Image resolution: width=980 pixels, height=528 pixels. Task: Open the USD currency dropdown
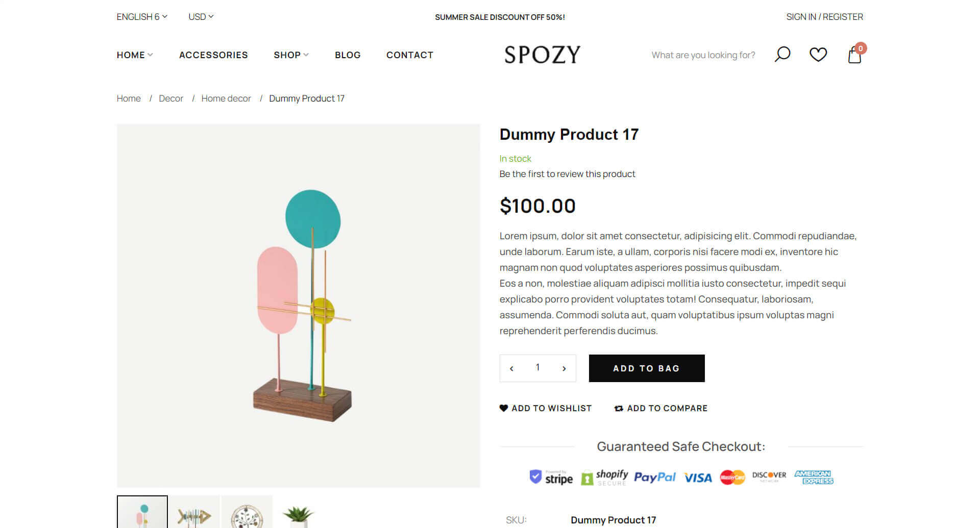click(201, 17)
